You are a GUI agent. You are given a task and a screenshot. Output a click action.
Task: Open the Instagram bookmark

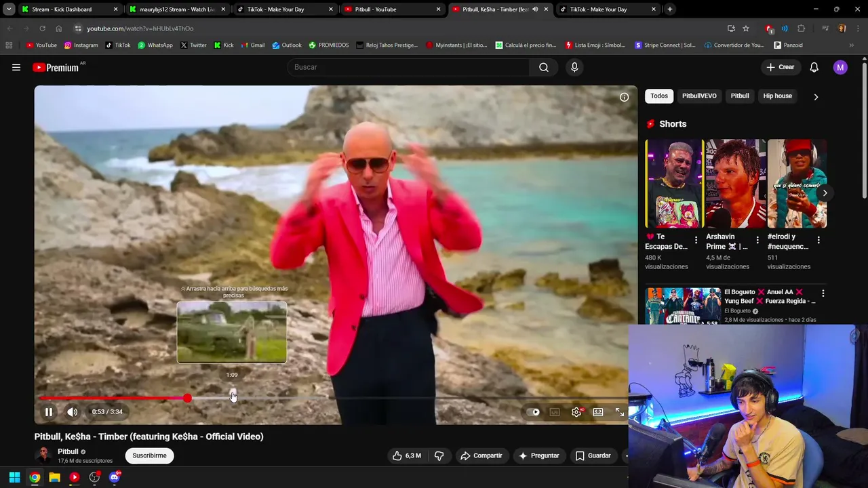click(x=81, y=45)
